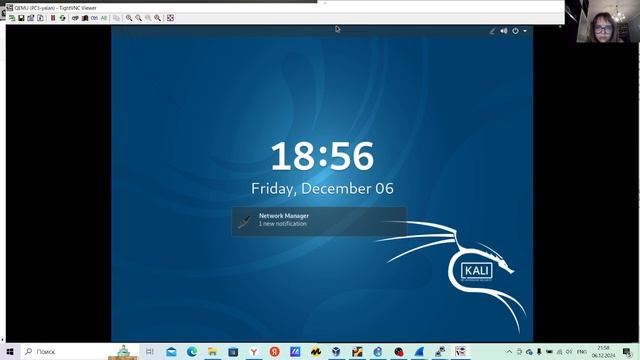Open the red Я Yandex icon in taskbar
The width and height of the screenshot is (640, 360).
[275, 351]
